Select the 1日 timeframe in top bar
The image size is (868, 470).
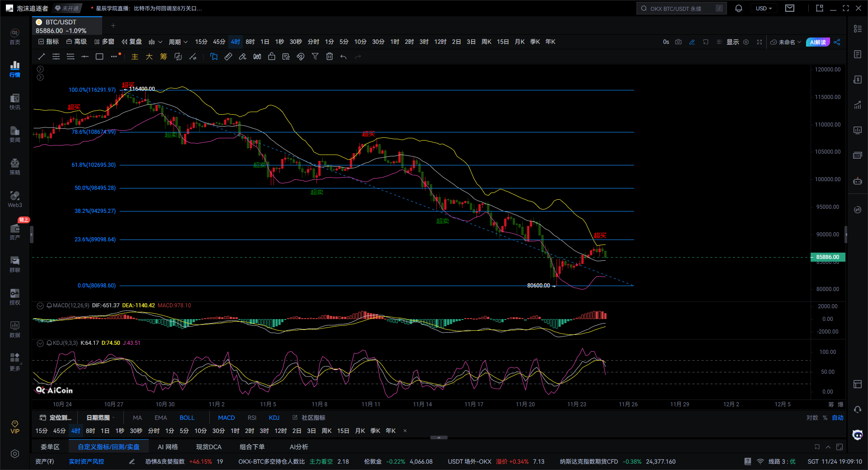click(x=264, y=42)
